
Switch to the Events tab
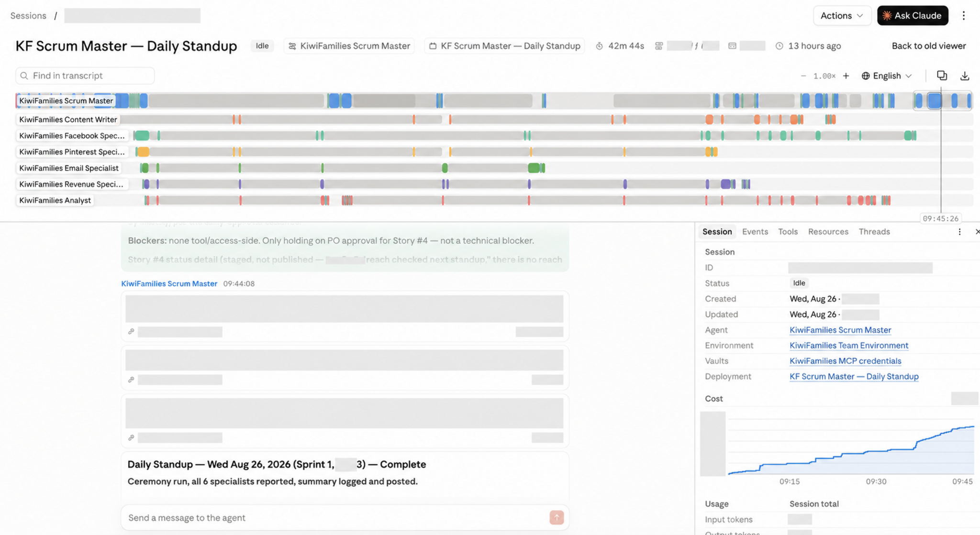(755, 231)
